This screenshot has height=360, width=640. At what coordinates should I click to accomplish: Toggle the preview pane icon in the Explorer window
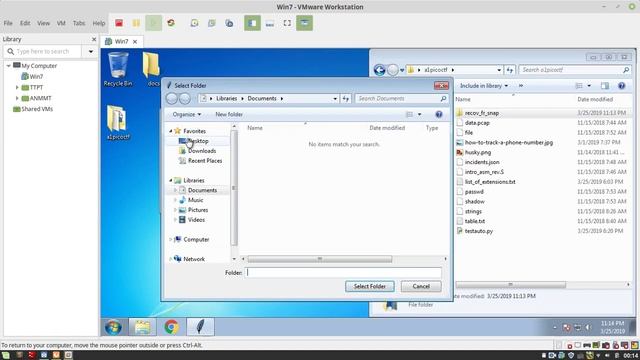coord(605,86)
